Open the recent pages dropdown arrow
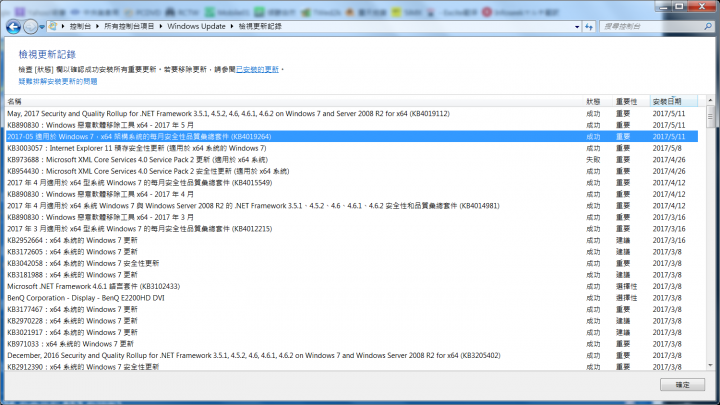The height and width of the screenshot is (405, 720). pyautogui.click(x=42, y=27)
